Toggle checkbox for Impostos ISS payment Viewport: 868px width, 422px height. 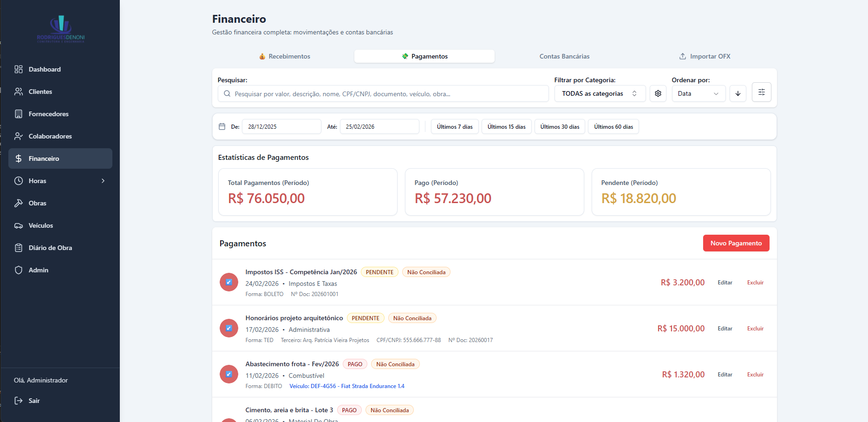point(229,282)
